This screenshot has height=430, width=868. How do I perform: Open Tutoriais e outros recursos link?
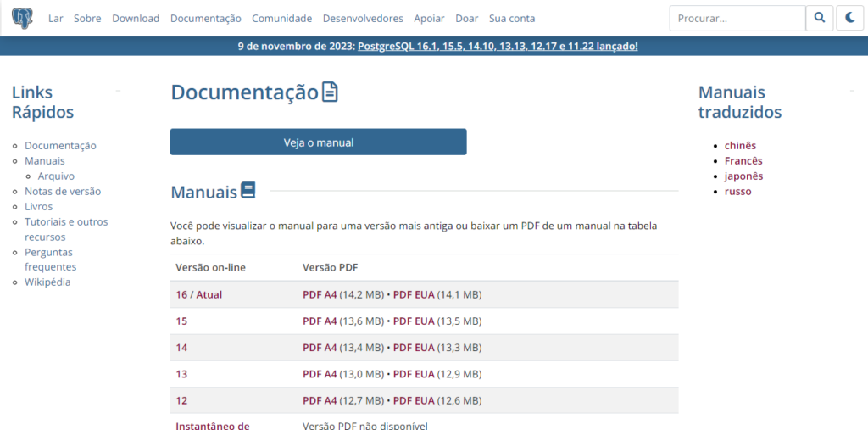coord(66,229)
